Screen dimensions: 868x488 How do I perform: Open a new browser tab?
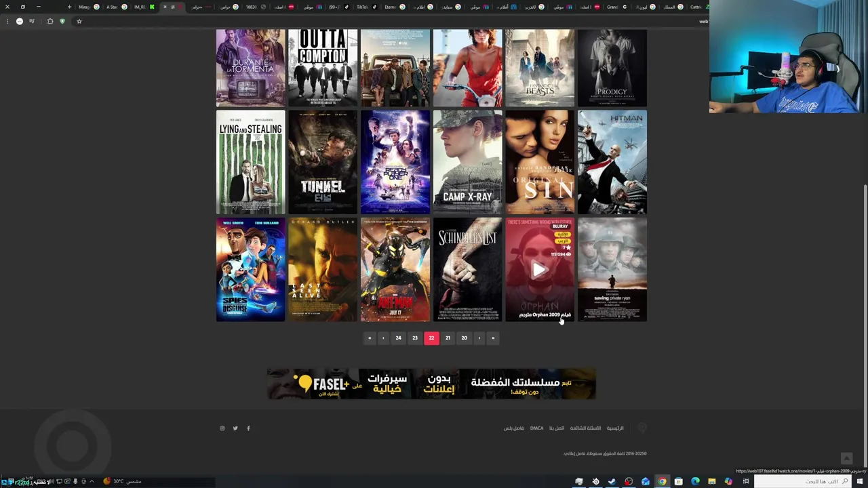click(x=69, y=7)
